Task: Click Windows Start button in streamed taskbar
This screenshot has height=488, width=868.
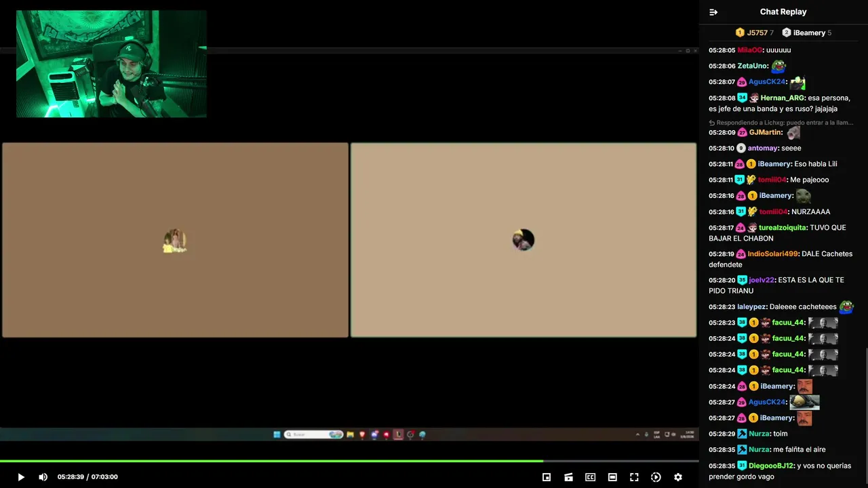Action: pyautogui.click(x=277, y=434)
